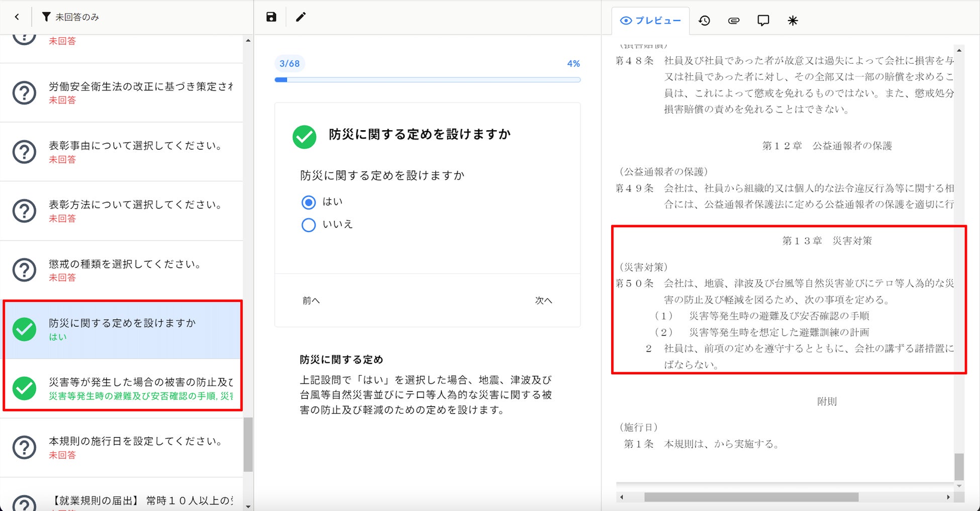Click the (施行日) label in preview
Viewport: 980px width, 511px height.
[x=638, y=428]
